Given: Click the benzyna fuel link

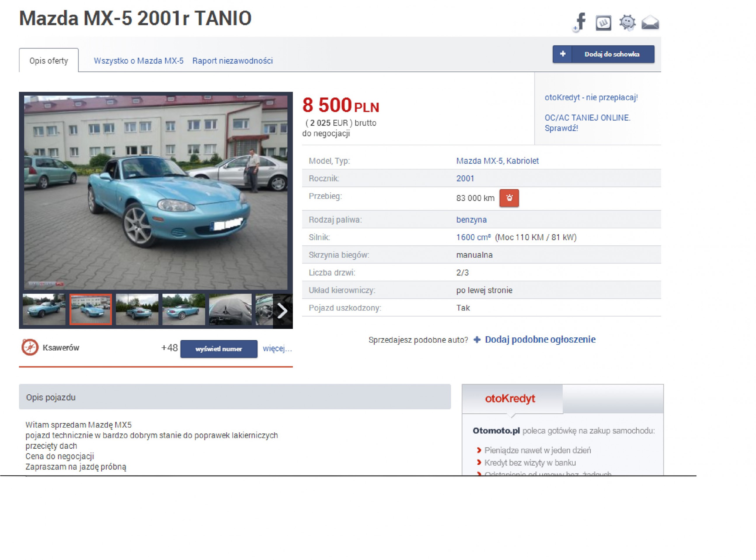Looking at the screenshot, I should (x=471, y=220).
